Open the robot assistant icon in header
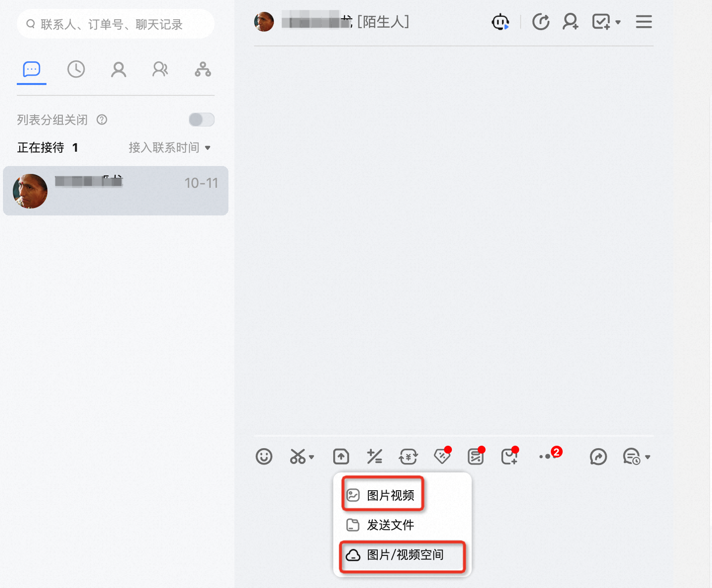The image size is (712, 588). (500, 22)
